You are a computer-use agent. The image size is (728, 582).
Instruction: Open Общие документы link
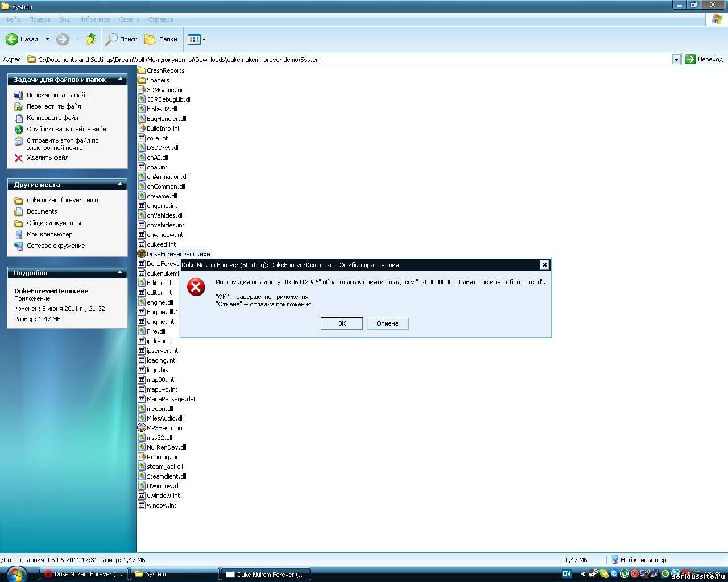pyautogui.click(x=53, y=223)
